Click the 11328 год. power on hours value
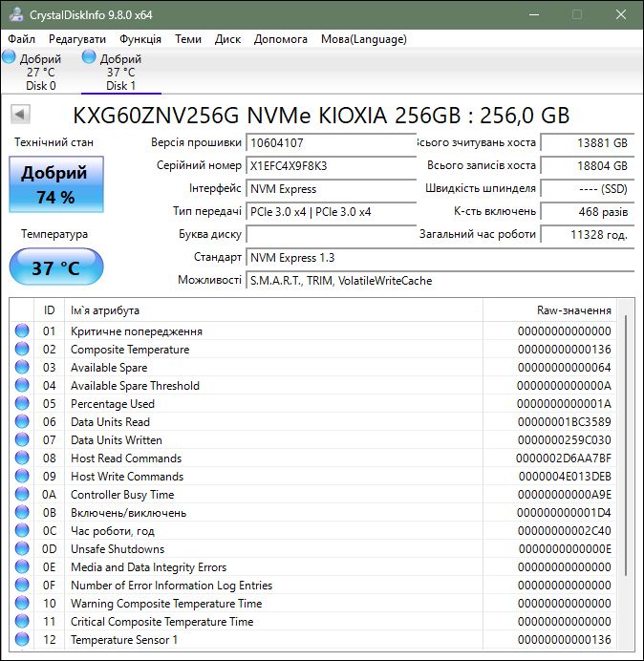 point(587,234)
